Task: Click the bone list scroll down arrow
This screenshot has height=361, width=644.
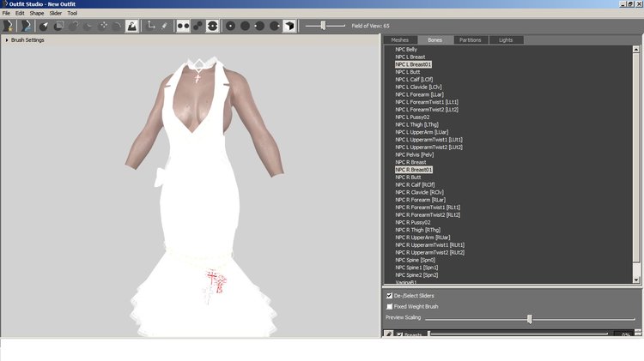Action: [x=636, y=280]
